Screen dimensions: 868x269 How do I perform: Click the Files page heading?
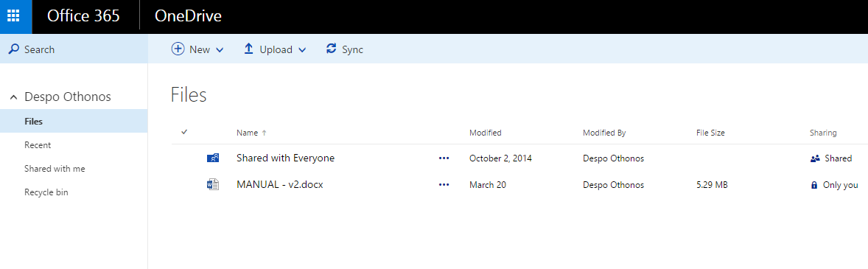189,95
